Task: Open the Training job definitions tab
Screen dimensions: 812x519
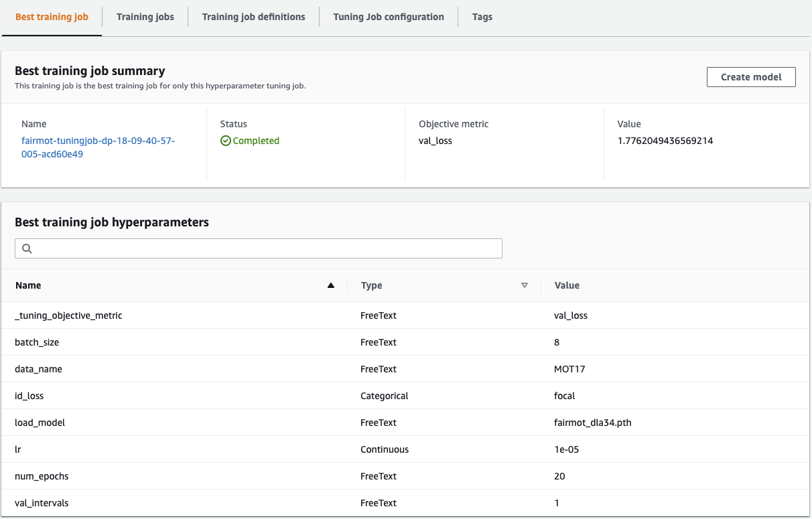Action: [x=253, y=17]
